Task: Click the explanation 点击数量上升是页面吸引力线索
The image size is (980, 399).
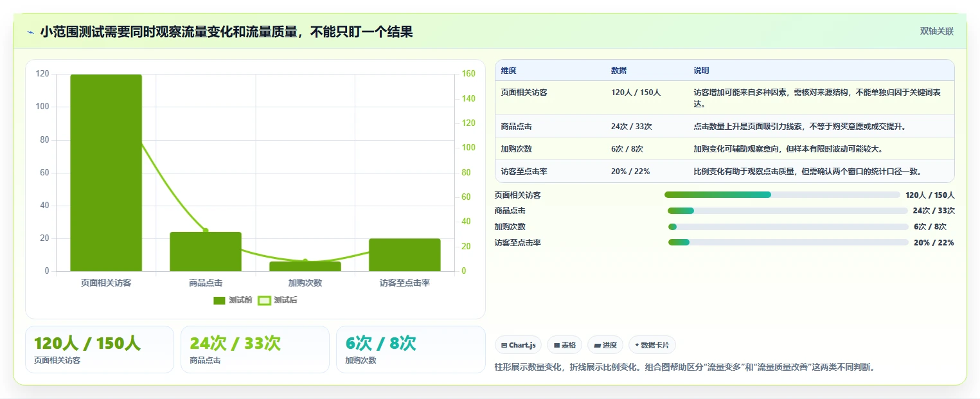Action: [x=800, y=127]
